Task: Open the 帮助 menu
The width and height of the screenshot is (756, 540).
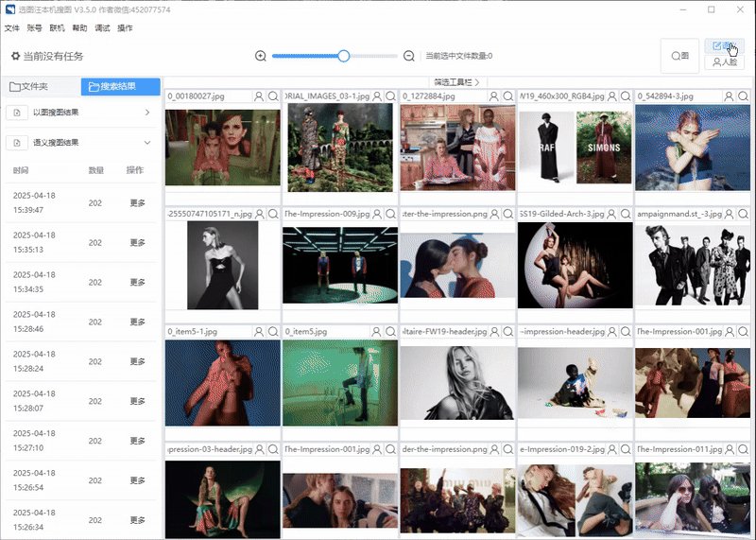Action: [79, 28]
